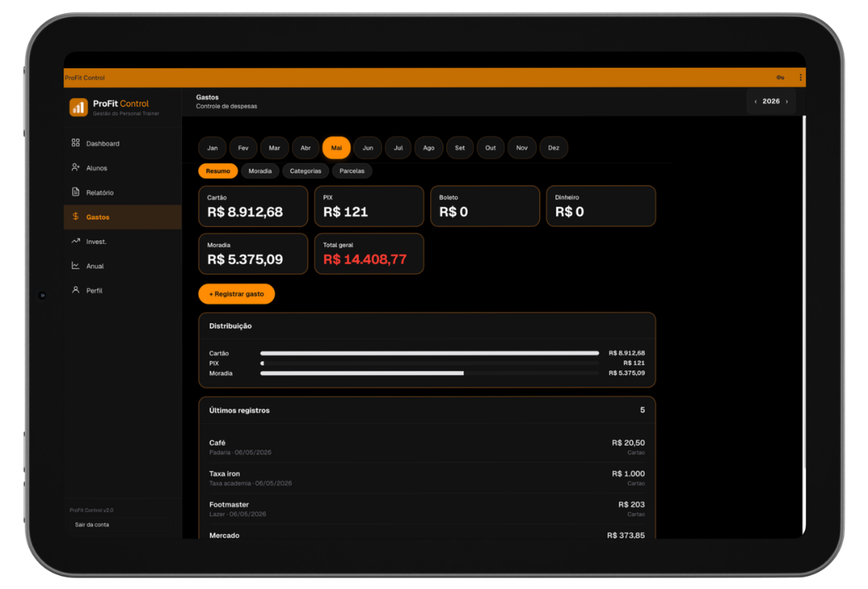Screen dimensions: 868x589
Task: Click the Últimos registros count 5
Action: pos(642,410)
